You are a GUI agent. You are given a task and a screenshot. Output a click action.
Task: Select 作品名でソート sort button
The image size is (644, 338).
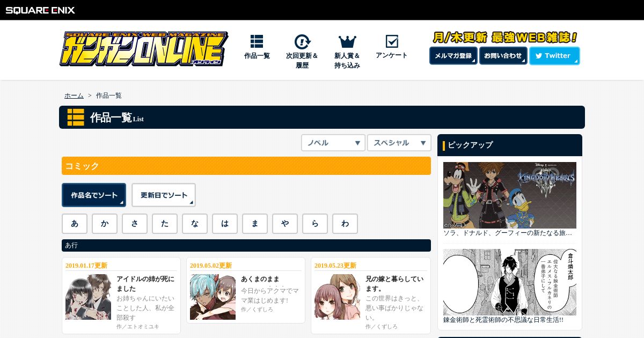pos(94,195)
